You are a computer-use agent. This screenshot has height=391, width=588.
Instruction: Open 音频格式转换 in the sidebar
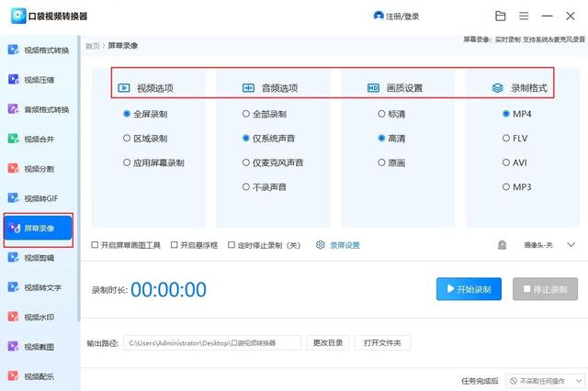(x=39, y=109)
